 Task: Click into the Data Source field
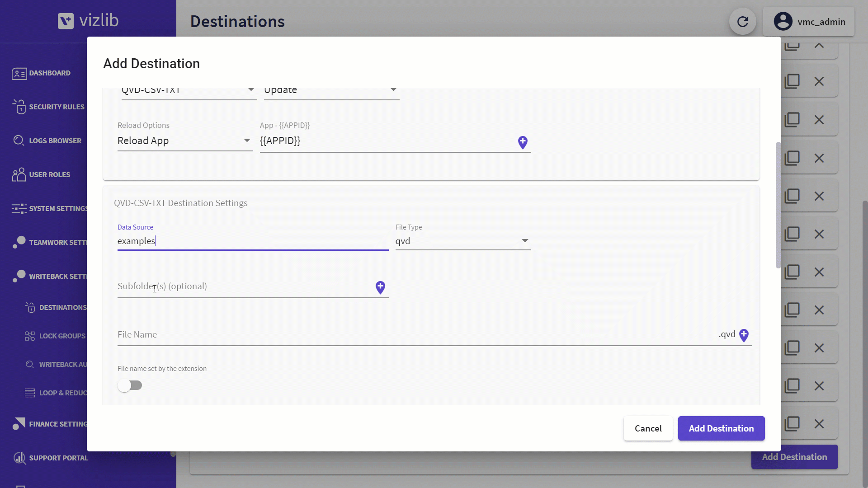tap(253, 241)
